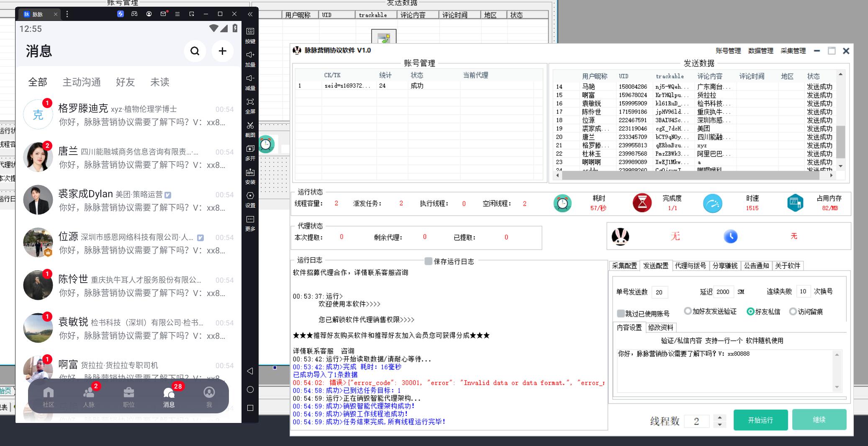Click the 发送数据 table vertical scrollbar
The width and height of the screenshot is (868, 446).
(840, 142)
